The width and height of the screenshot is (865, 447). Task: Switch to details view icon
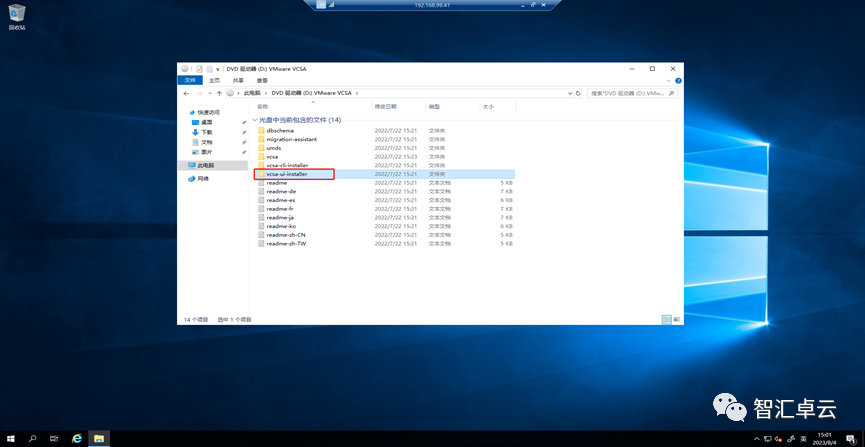(x=666, y=319)
